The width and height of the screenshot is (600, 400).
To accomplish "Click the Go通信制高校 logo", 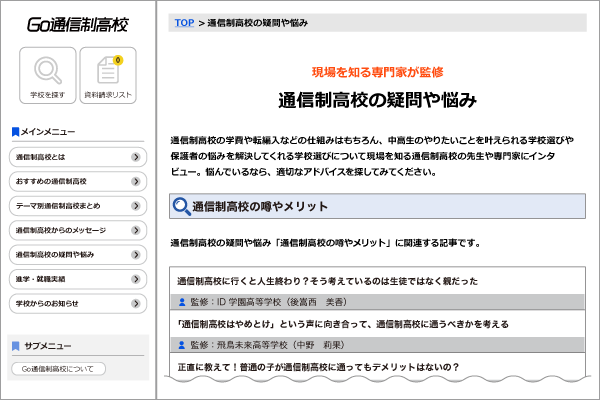I will point(78,24).
